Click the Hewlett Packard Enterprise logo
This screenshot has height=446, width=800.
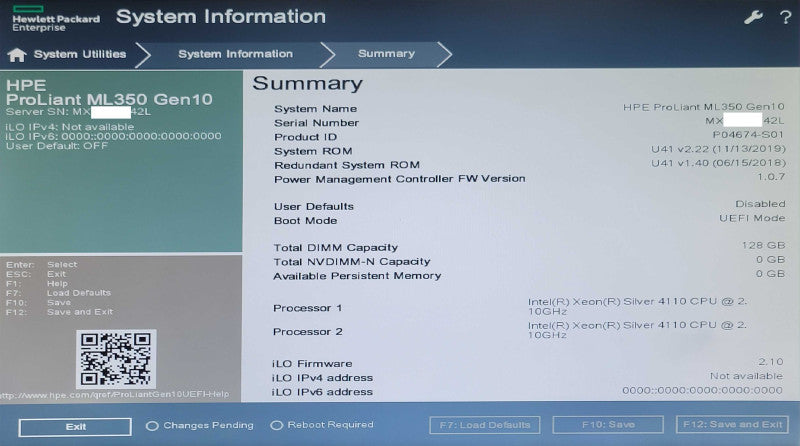pyautogui.click(x=56, y=19)
